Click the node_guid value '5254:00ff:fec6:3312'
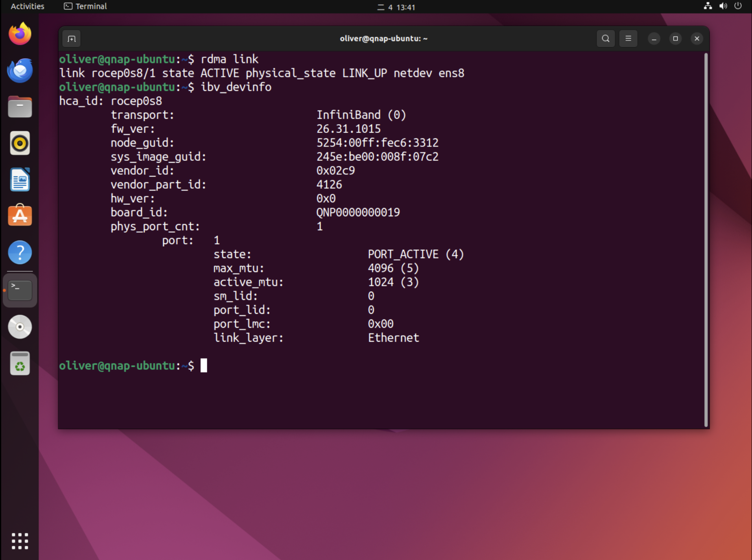The height and width of the screenshot is (560, 752). coord(378,142)
